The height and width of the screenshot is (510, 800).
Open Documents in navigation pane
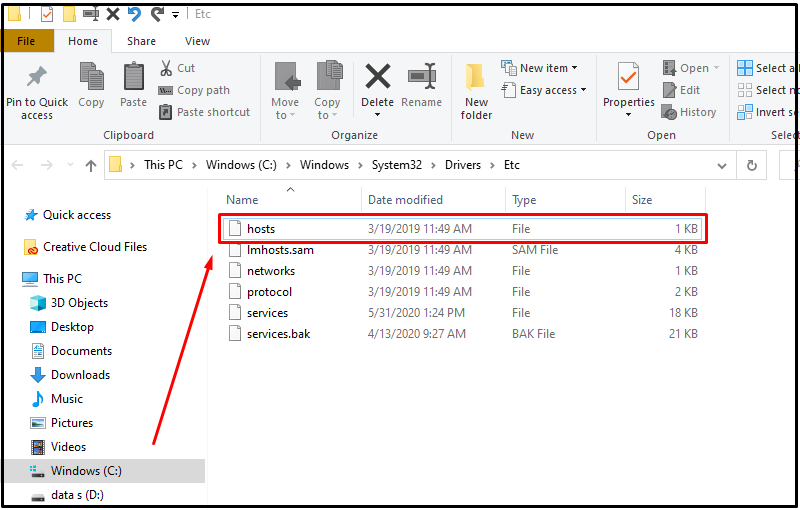click(71, 351)
